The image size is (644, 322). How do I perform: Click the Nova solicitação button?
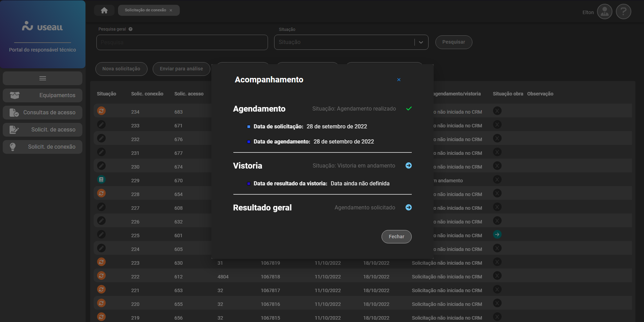point(121,69)
